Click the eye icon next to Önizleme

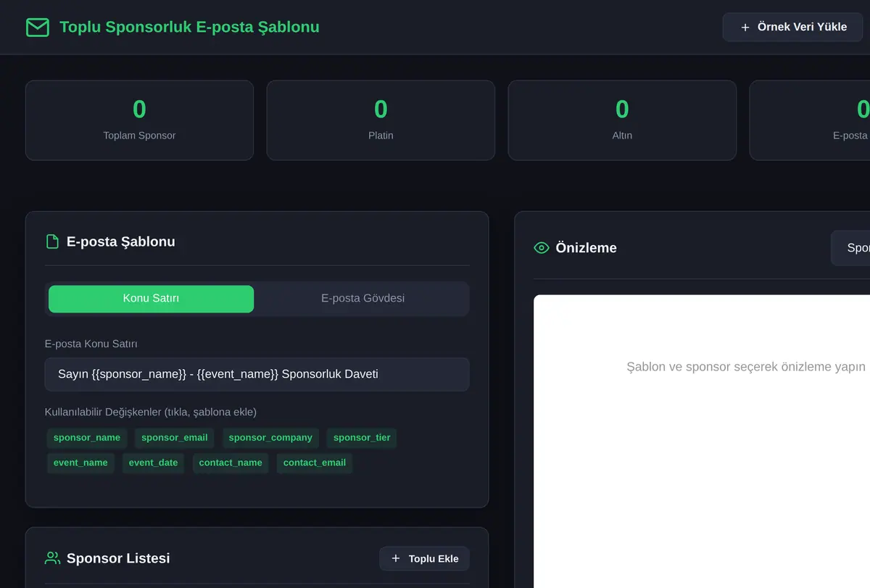[x=542, y=248]
